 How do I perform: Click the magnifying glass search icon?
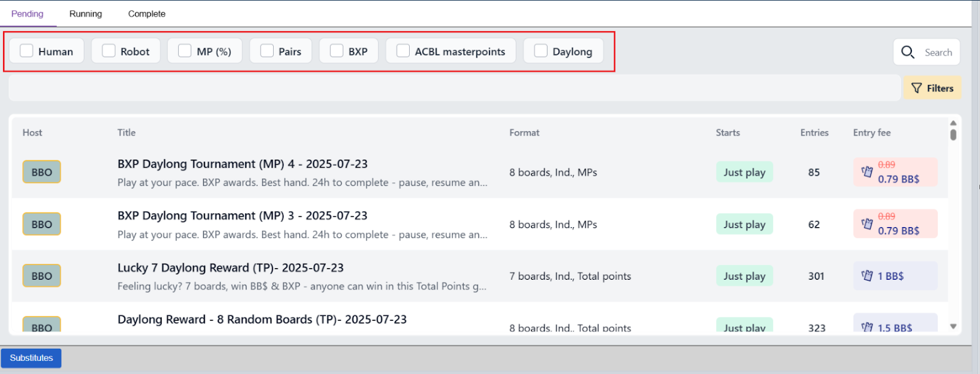[x=908, y=52]
